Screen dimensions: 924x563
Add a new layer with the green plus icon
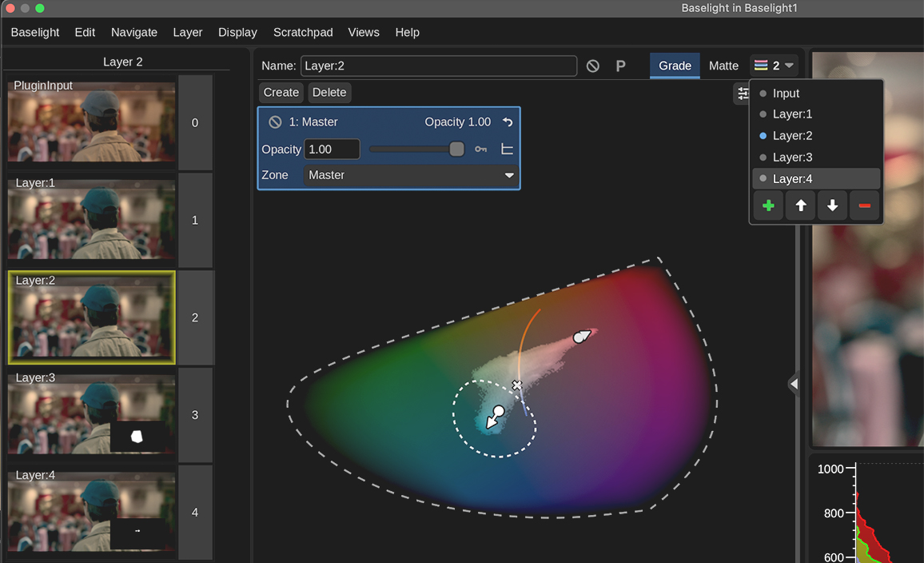tap(768, 206)
